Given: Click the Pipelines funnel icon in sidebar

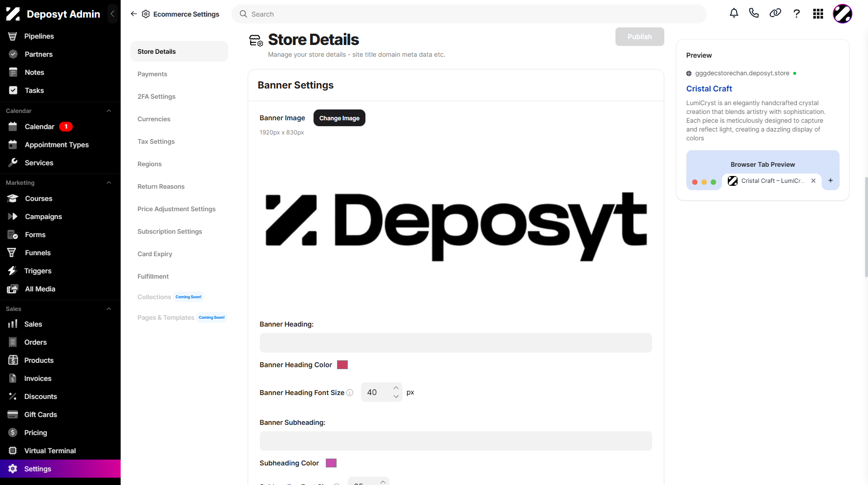Looking at the screenshot, I should coord(13,36).
